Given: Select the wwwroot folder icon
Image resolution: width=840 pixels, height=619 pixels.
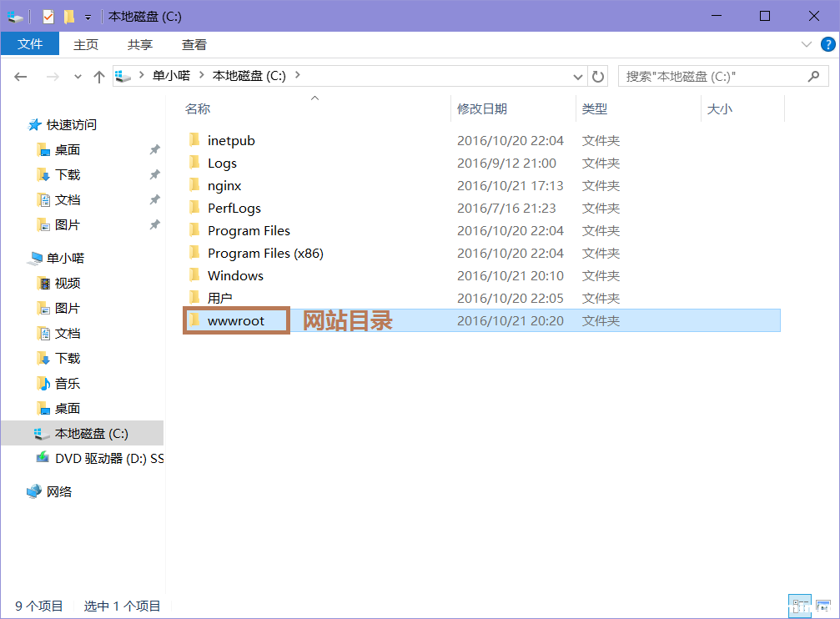Looking at the screenshot, I should click(194, 320).
